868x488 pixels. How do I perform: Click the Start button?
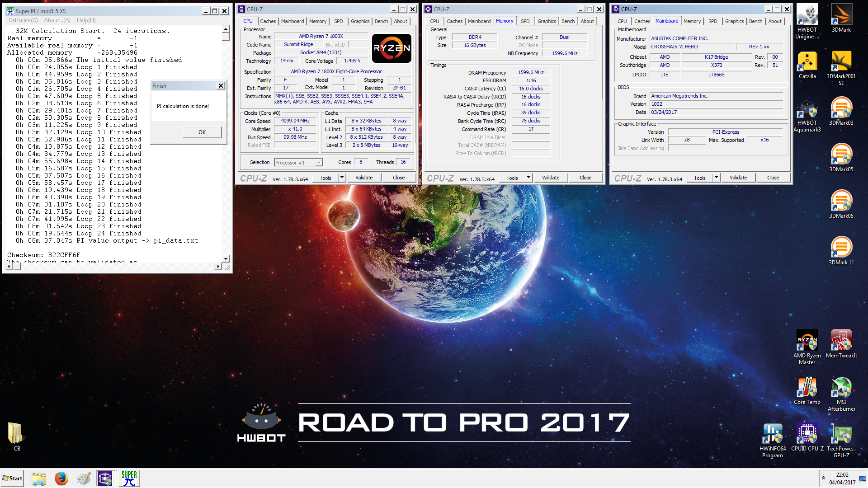coord(13,479)
